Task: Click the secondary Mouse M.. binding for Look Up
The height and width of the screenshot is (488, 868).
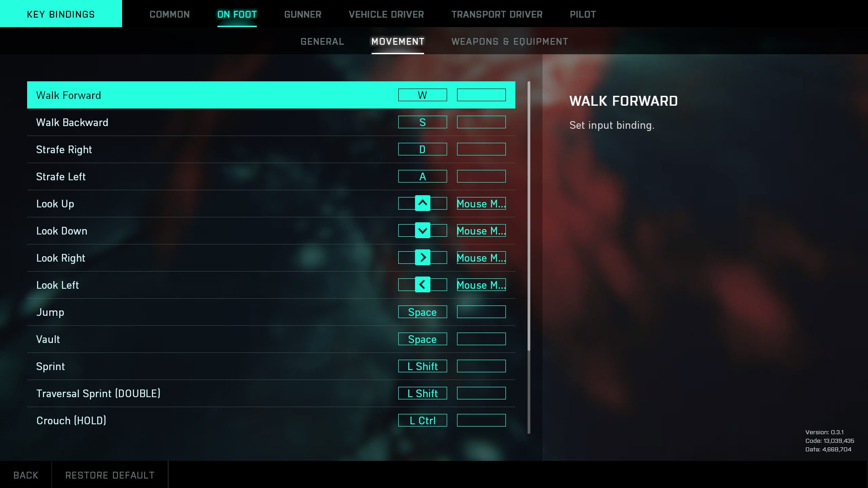Action: [481, 203]
